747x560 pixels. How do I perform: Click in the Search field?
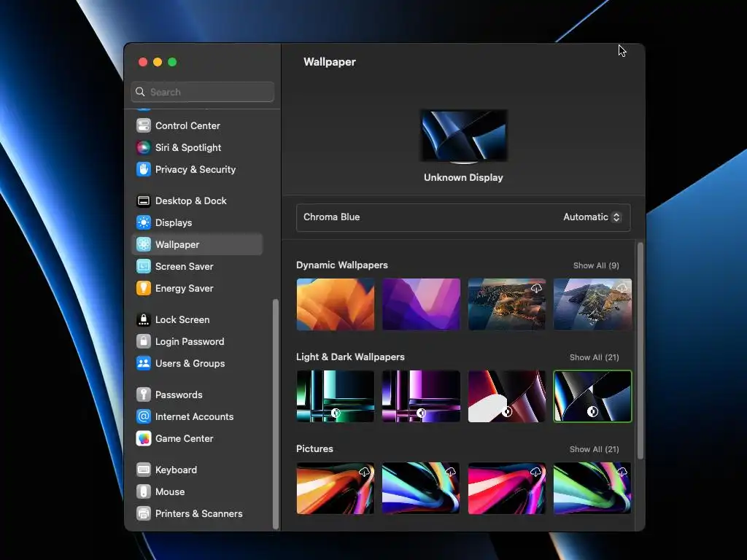pos(203,92)
